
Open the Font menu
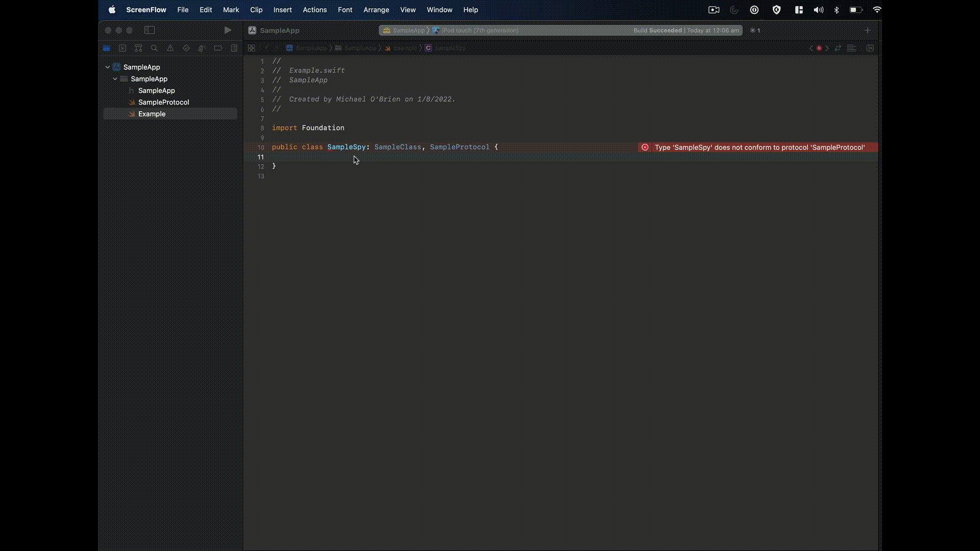coord(345,10)
